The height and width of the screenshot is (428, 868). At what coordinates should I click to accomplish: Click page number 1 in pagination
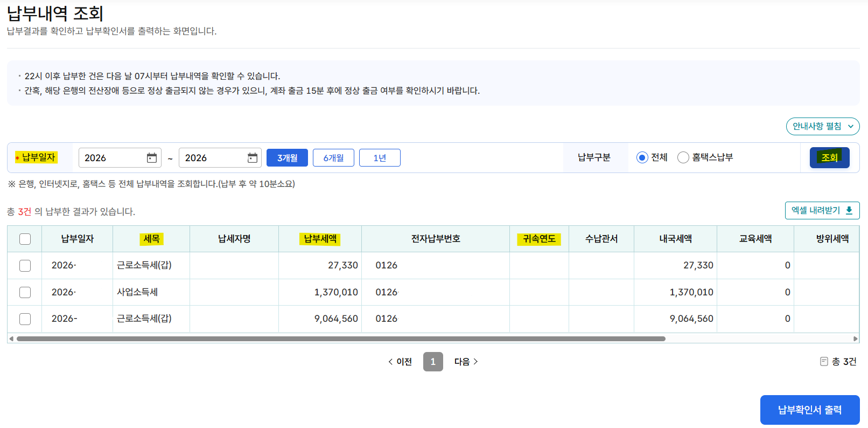[x=433, y=362]
